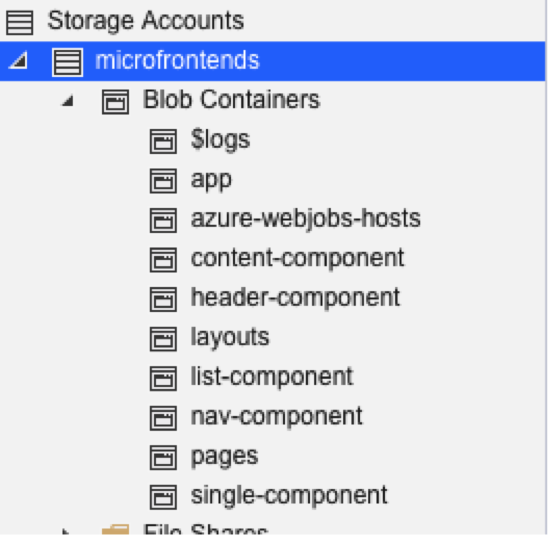
Task: Click the content-component container icon
Action: pos(163,260)
